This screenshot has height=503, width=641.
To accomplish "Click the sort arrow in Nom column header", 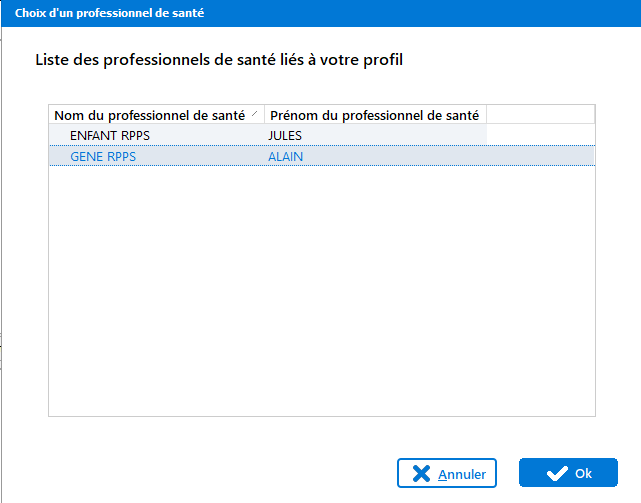I will [x=256, y=113].
